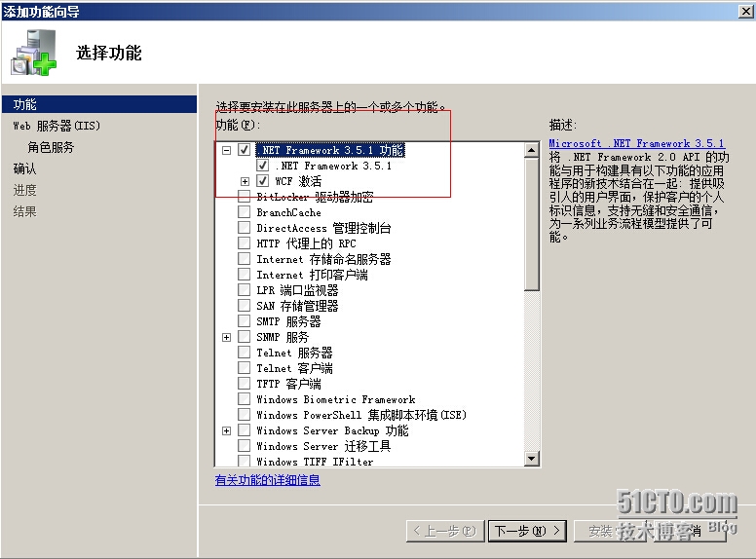Screen dimensions: 756x559
Task: Click the Add Features wizard server icon
Action: click(34, 52)
